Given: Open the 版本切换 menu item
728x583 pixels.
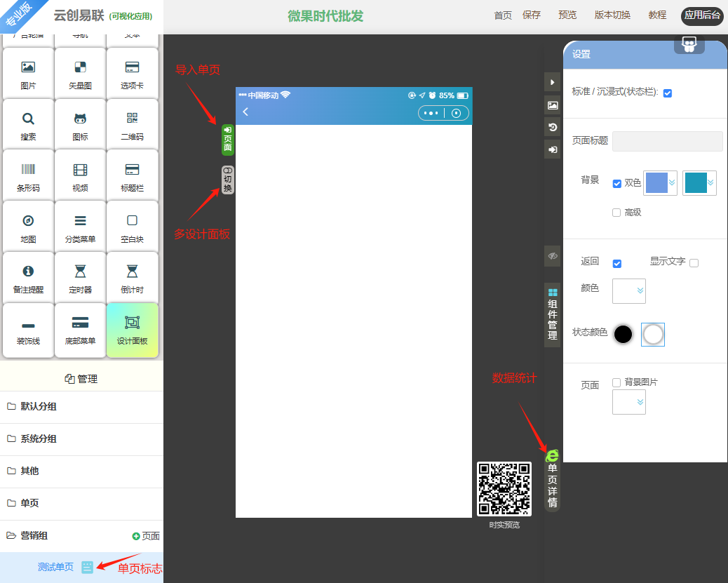Looking at the screenshot, I should [612, 15].
